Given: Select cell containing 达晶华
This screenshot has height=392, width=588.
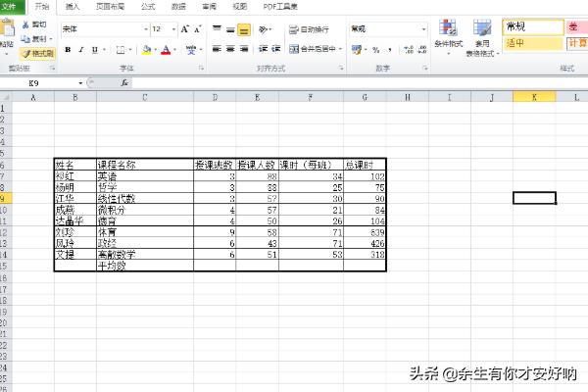Looking at the screenshot, I should click(75, 220).
